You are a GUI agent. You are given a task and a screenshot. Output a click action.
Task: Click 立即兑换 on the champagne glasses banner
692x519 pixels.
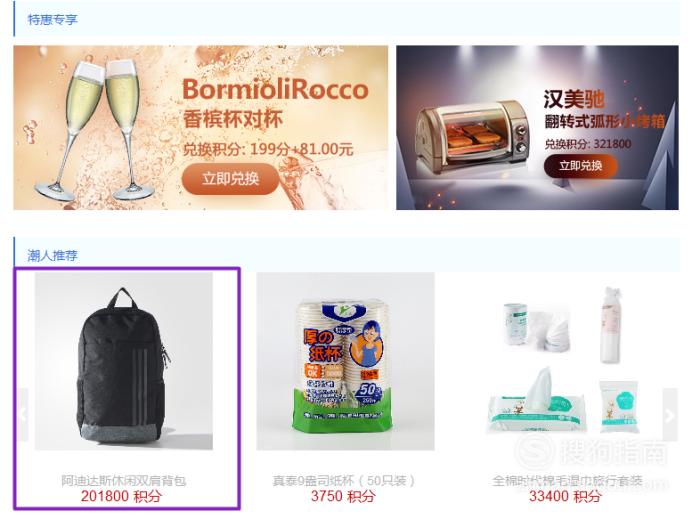click(x=230, y=179)
